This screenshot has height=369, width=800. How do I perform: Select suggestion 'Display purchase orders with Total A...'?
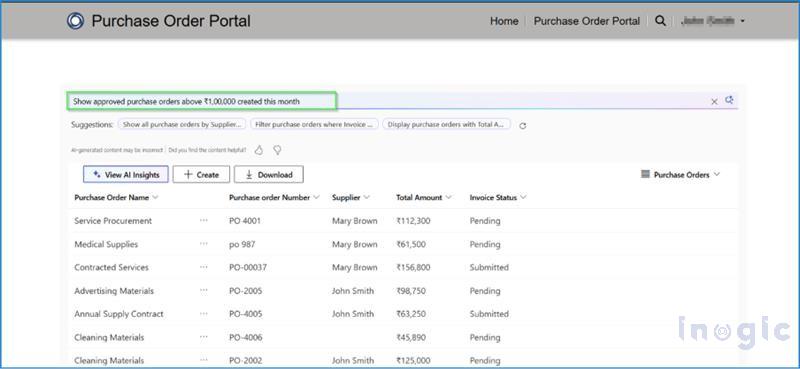(x=446, y=125)
